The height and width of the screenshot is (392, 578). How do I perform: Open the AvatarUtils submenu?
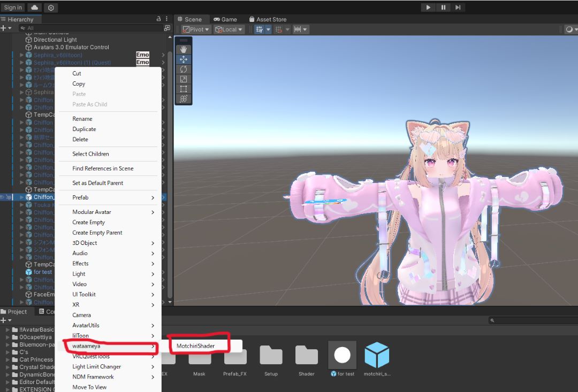[x=108, y=325]
